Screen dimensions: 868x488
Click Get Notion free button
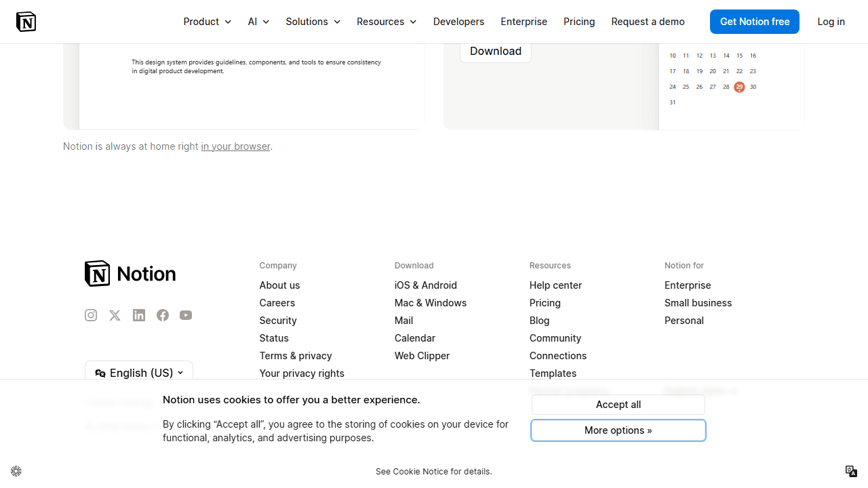click(755, 22)
